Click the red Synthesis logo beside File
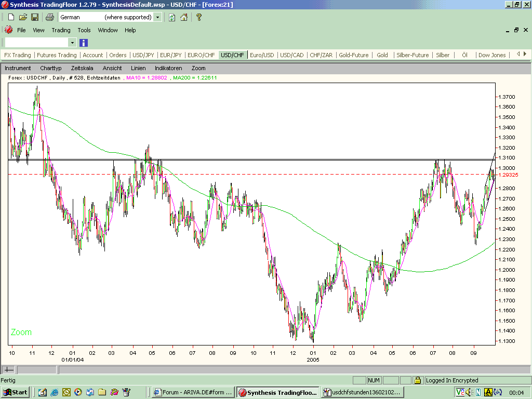 click(8, 30)
